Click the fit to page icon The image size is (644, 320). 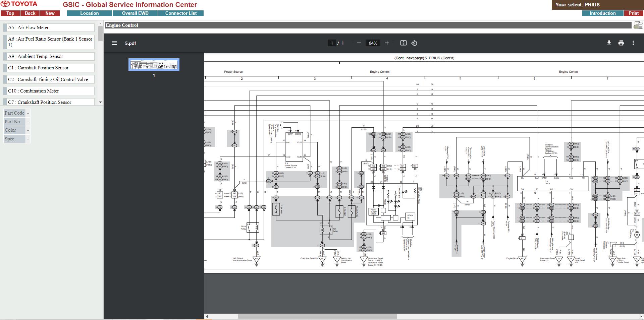click(404, 43)
